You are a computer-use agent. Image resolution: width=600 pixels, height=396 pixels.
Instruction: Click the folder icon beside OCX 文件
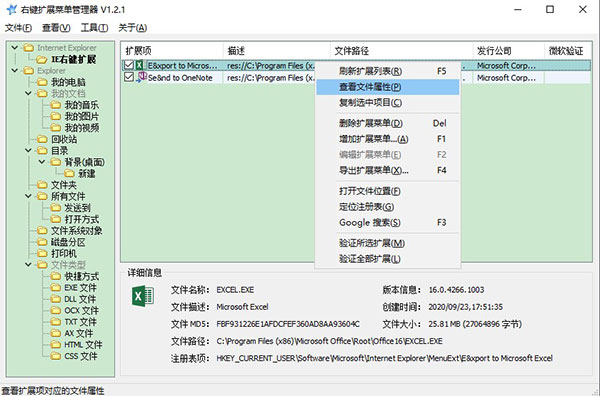click(56, 310)
